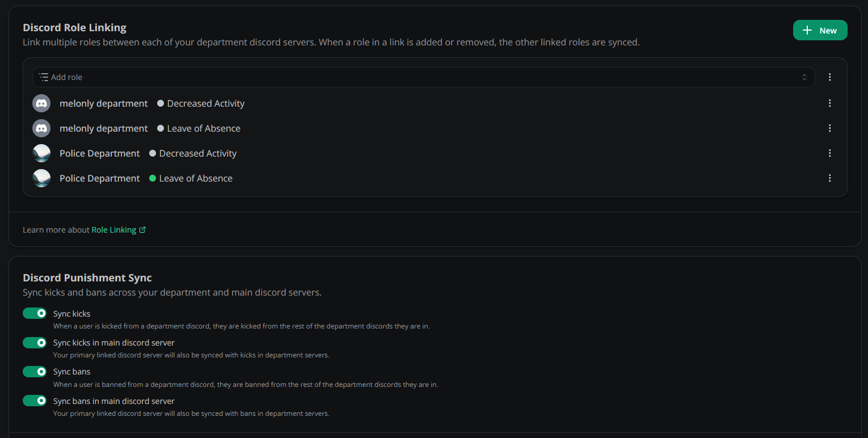868x438 pixels.
Task: Click the plus icon inside the New button
Action: coord(808,30)
